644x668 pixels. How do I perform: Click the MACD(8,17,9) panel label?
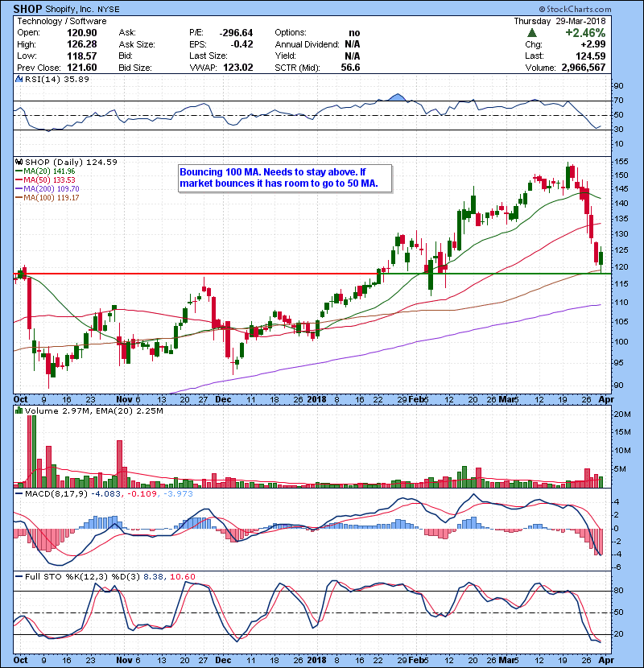coord(56,494)
